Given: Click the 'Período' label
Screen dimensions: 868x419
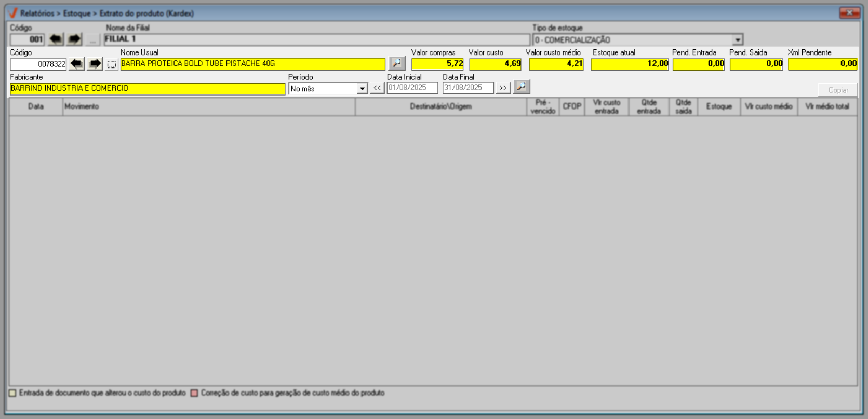Looking at the screenshot, I should pos(301,77).
